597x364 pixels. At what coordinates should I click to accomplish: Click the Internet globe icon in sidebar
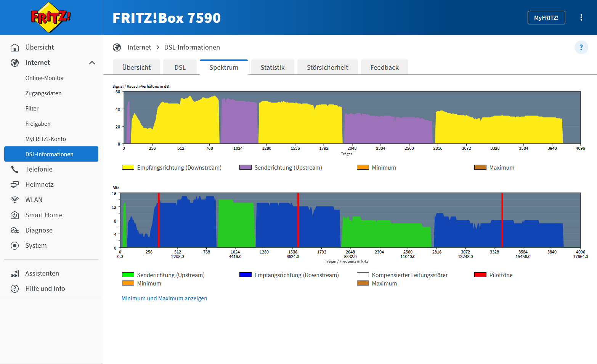point(14,63)
